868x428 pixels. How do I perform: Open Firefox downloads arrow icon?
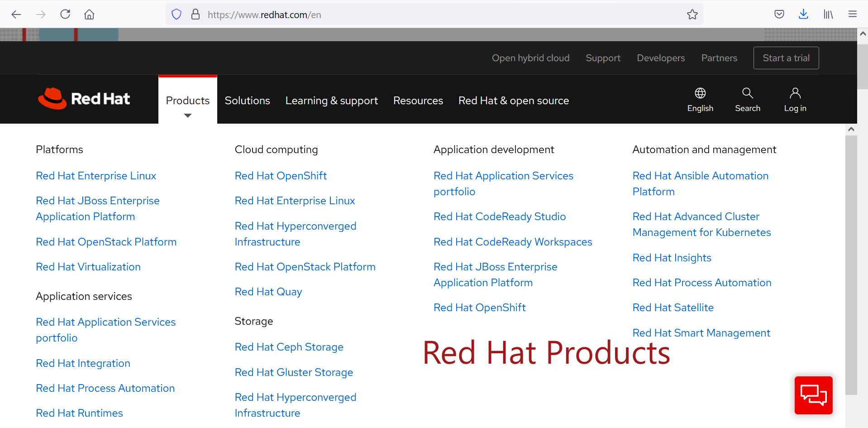(x=803, y=14)
